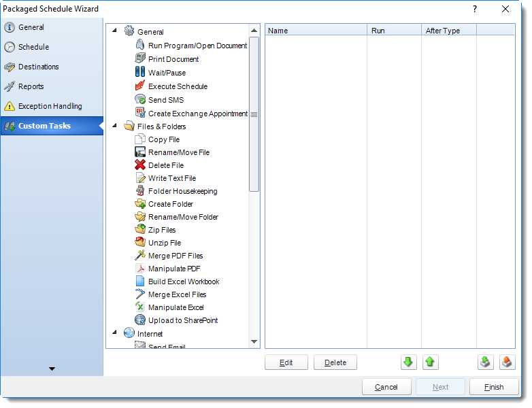Screen dimensions: 532x408
Task: Click the Rename/Move File icon
Action: [x=140, y=152]
